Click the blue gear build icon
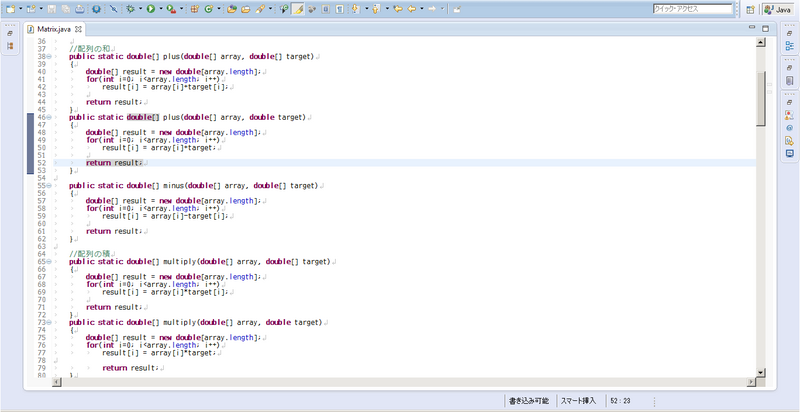 (x=96, y=9)
